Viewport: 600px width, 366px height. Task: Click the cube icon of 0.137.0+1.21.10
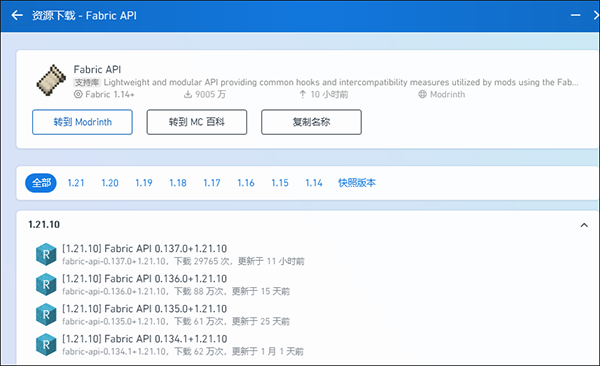coord(46,254)
